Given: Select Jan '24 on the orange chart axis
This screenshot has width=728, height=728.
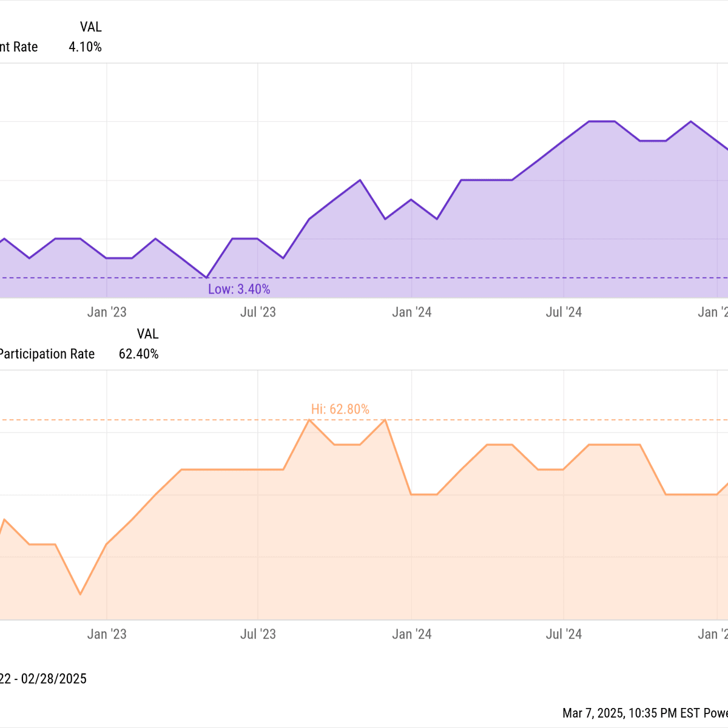Looking at the screenshot, I should pos(412,634).
